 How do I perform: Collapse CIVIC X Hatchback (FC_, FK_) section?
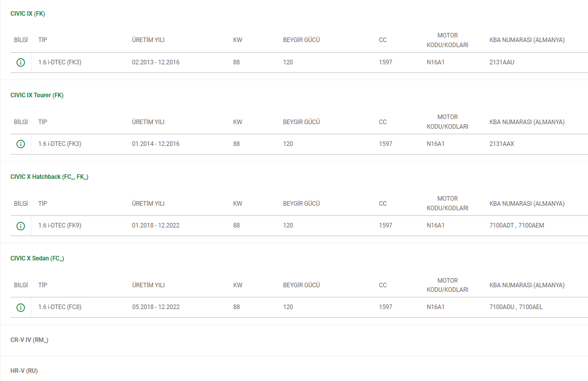[49, 177]
